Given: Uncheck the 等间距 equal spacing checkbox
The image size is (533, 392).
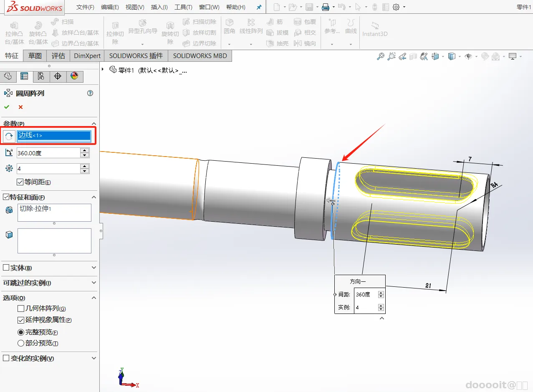Looking at the screenshot, I should 20,182.
